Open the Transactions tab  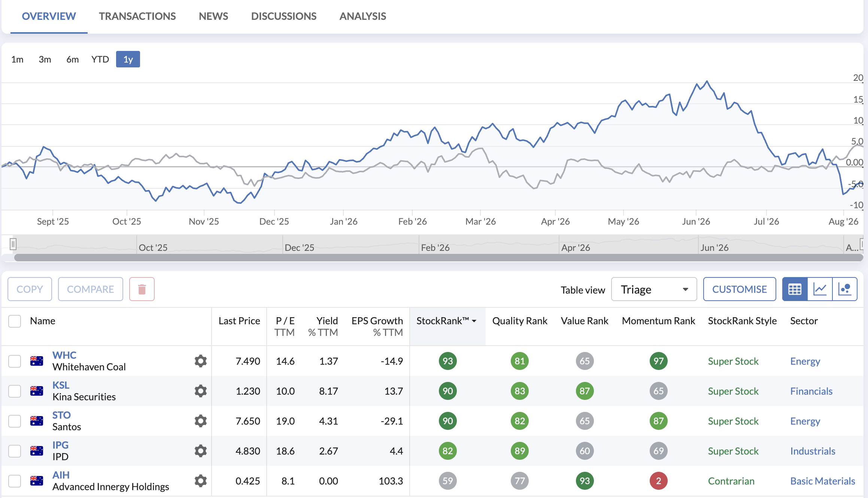pyautogui.click(x=137, y=16)
